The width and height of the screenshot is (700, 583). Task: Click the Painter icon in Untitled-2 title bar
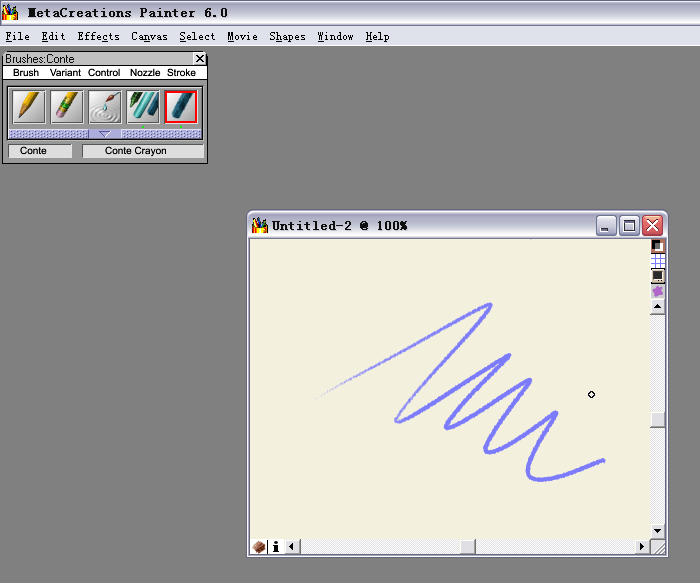[x=259, y=225]
